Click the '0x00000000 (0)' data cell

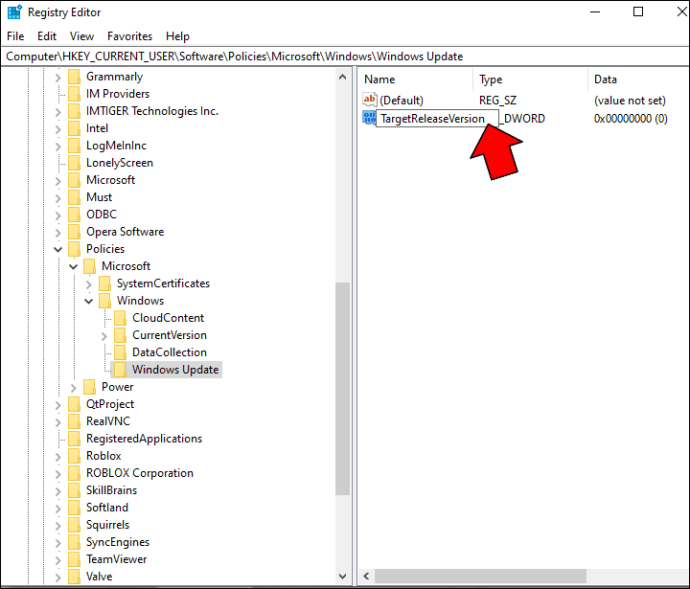631,118
